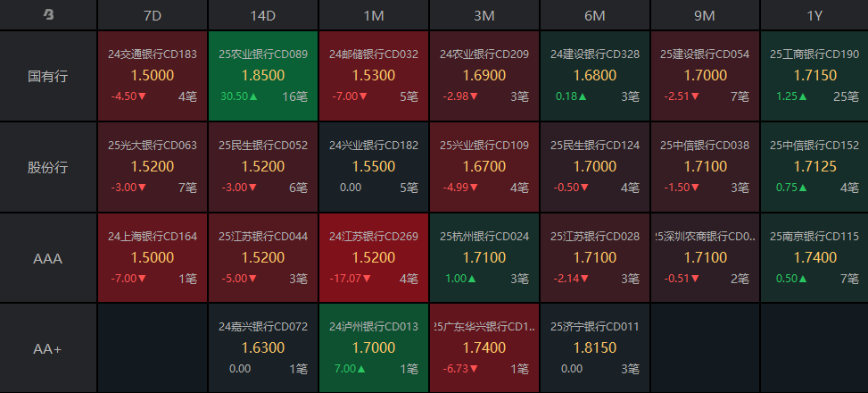Select the 24泸州银行CD013 green cell
Image resolution: width=868 pixels, height=393 pixels.
(374, 348)
